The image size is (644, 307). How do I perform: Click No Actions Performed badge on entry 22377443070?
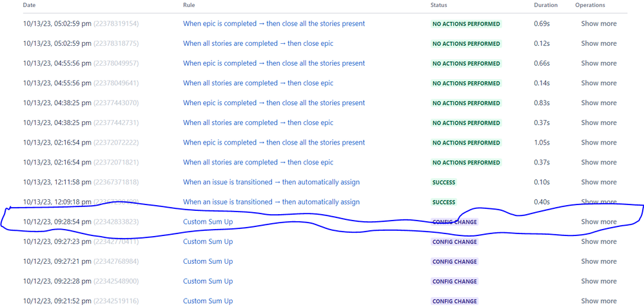466,103
